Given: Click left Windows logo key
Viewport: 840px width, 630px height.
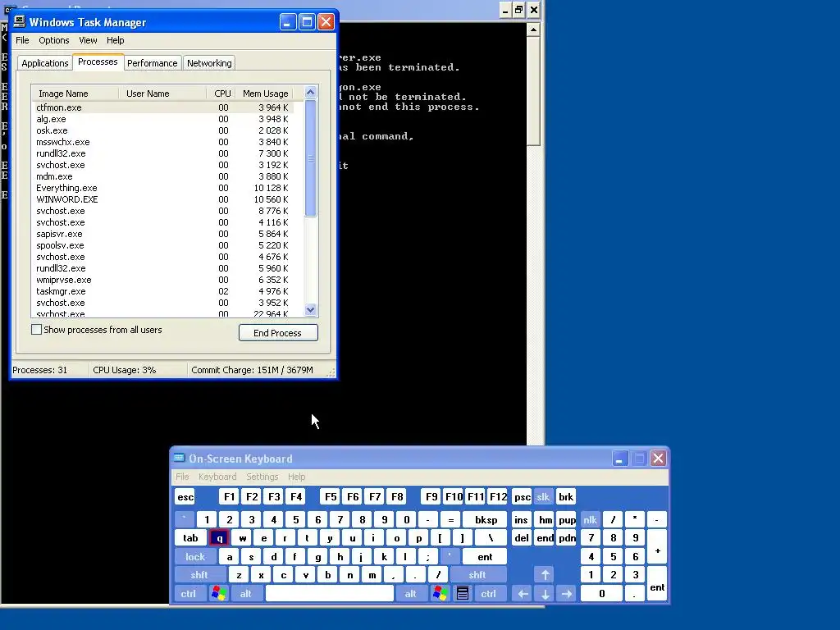Looking at the screenshot, I should [218, 594].
